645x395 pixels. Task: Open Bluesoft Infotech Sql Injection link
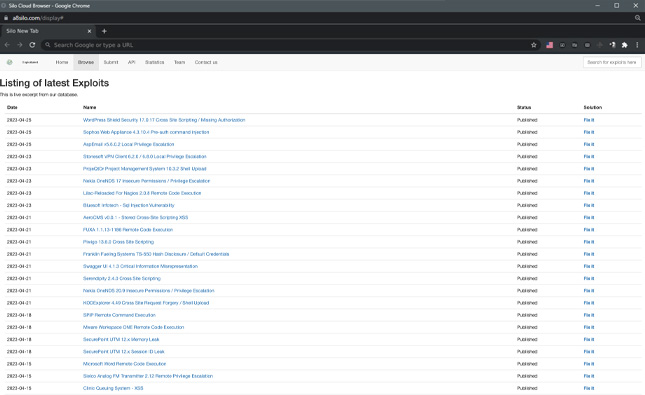click(129, 205)
